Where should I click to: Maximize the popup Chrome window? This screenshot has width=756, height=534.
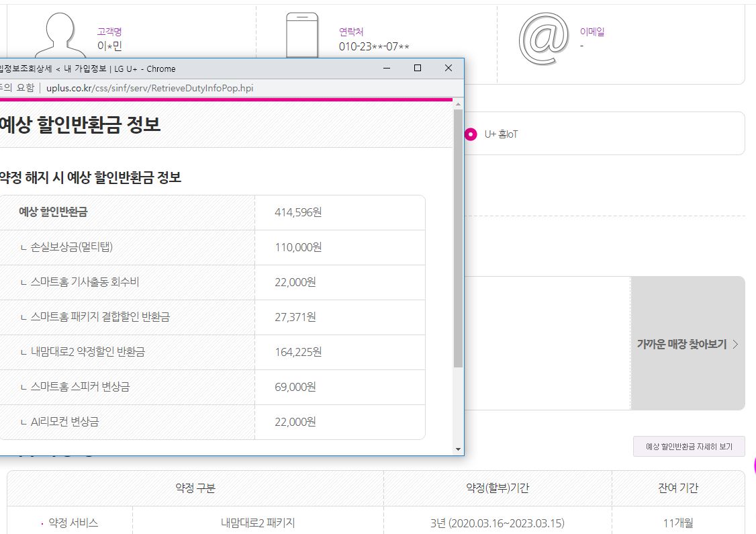click(x=418, y=69)
